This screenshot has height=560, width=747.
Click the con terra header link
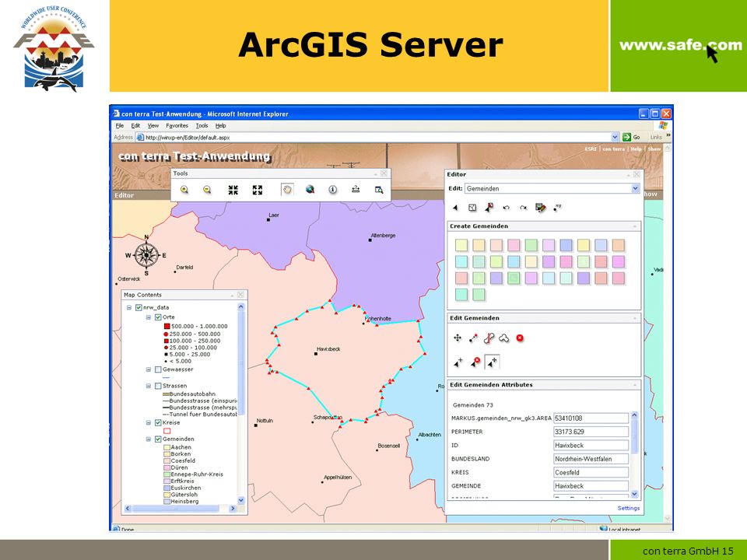[x=614, y=149]
